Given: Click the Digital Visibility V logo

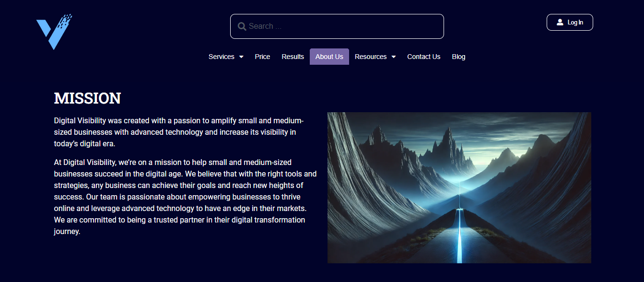Looking at the screenshot, I should [54, 32].
